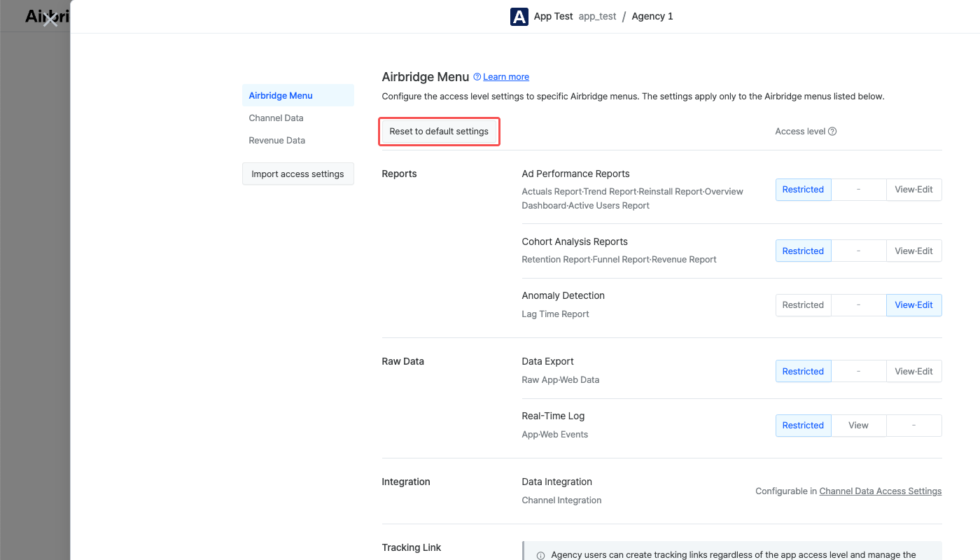Select the Airbridge Menu sidebar item
Screen dimensions: 980x560
pyautogui.click(x=298, y=95)
